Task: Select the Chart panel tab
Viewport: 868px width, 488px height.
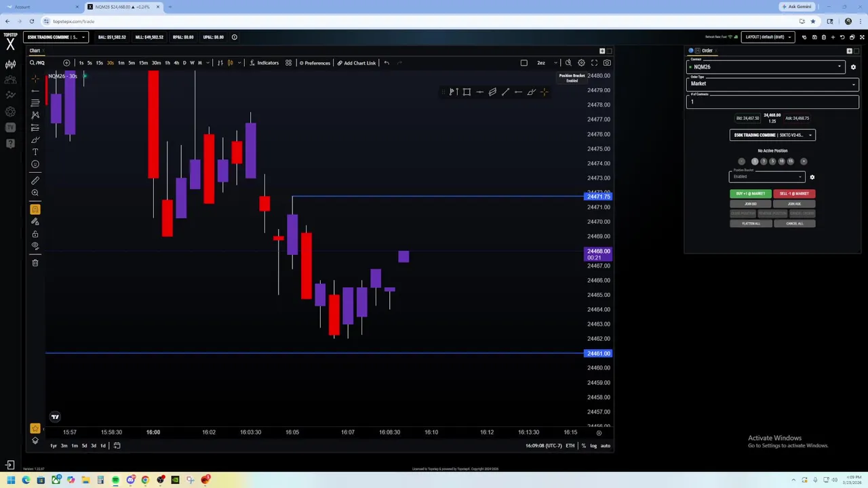Action: (x=35, y=51)
